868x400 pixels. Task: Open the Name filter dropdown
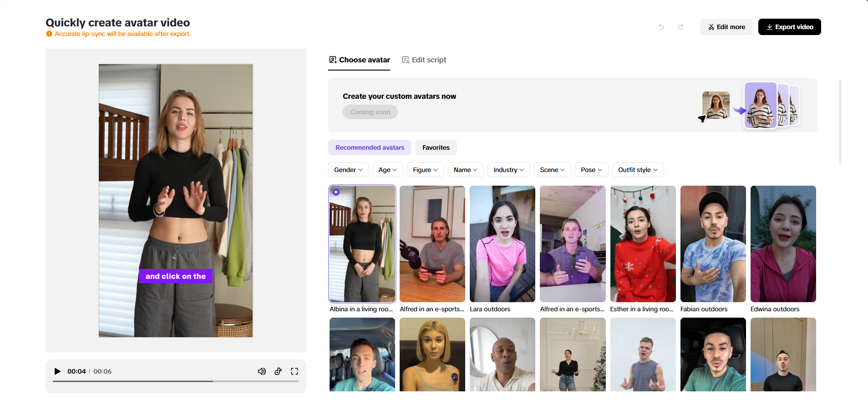click(466, 170)
